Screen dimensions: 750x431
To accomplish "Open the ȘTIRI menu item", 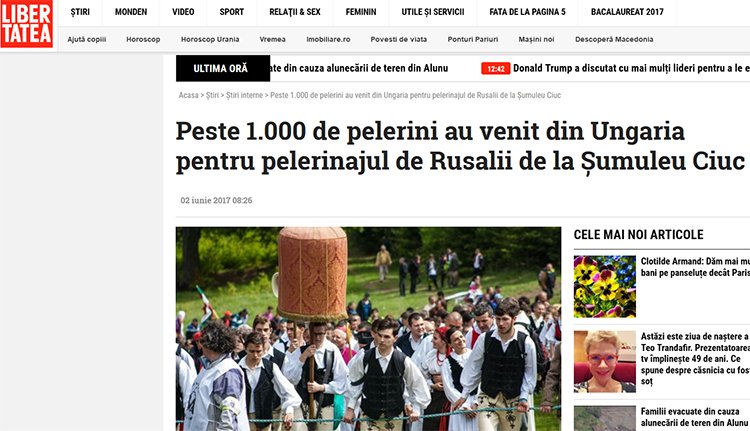I will [x=80, y=12].
